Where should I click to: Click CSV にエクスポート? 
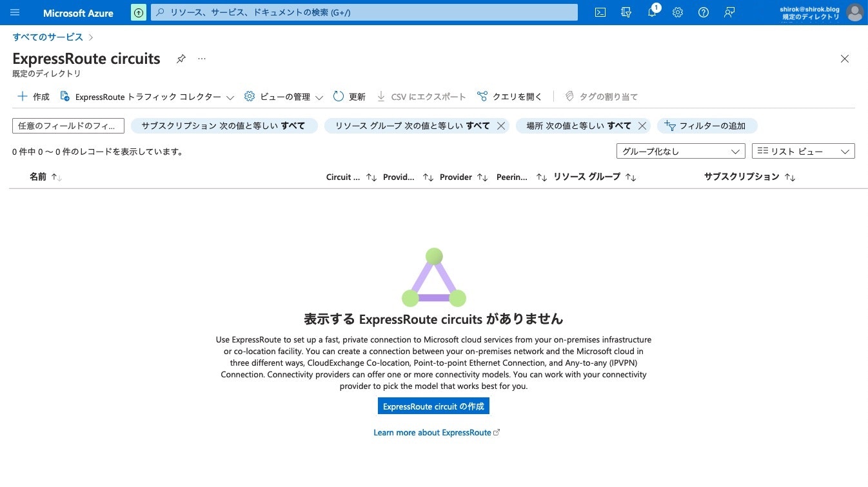pos(421,97)
